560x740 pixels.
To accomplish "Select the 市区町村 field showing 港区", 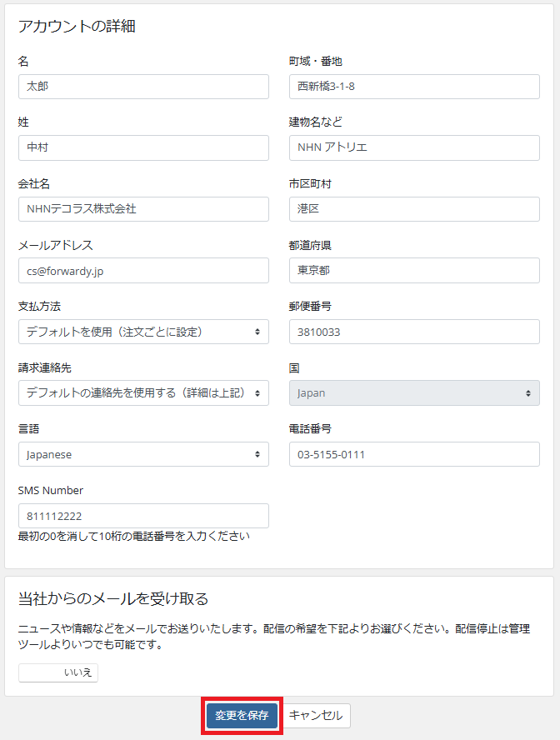I will point(414,209).
